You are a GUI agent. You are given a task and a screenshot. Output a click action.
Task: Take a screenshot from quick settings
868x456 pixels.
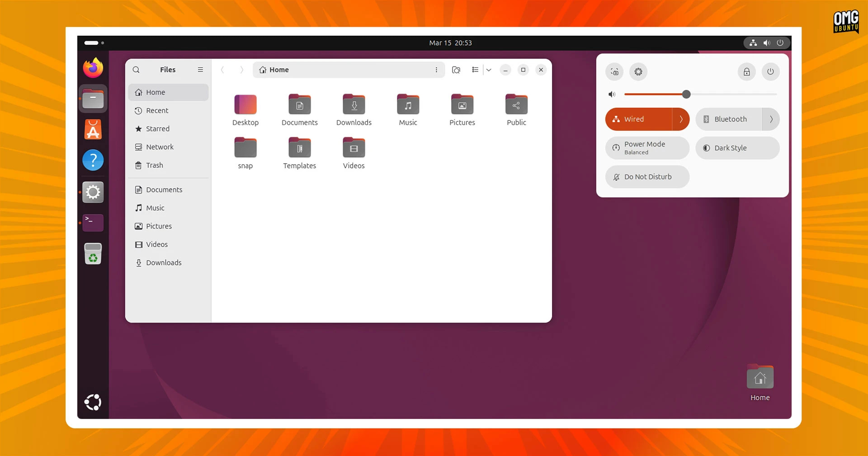pyautogui.click(x=614, y=71)
